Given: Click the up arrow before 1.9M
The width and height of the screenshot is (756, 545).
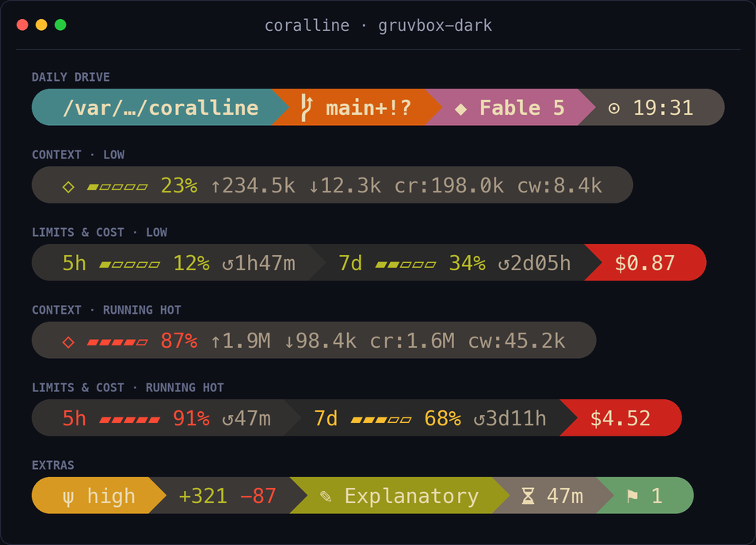Looking at the screenshot, I should coord(216,341).
